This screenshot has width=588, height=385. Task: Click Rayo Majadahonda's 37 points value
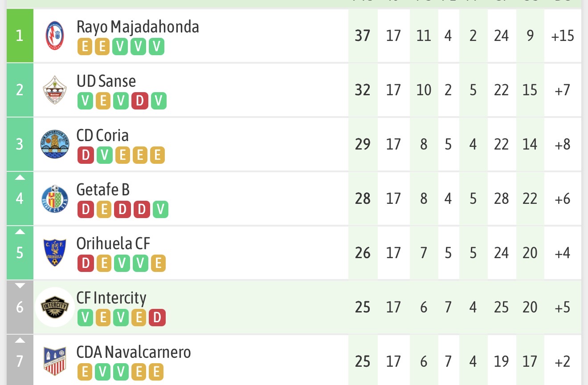click(363, 36)
